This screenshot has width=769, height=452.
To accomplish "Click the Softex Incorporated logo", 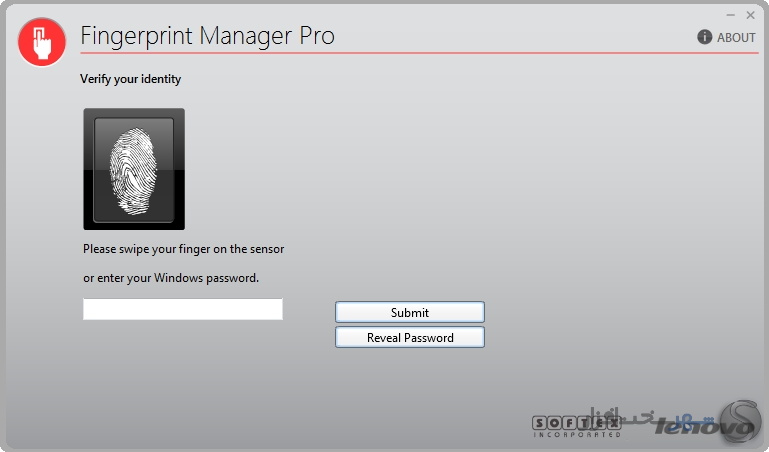I will [x=576, y=427].
